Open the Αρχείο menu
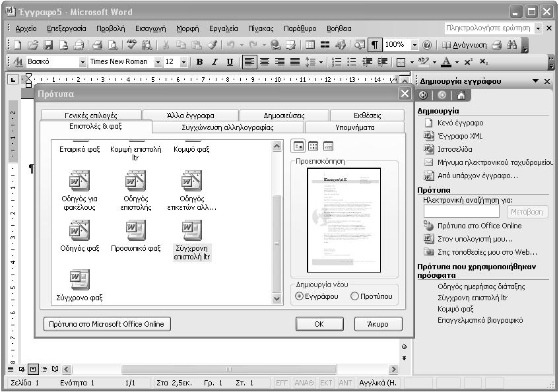 26,28
